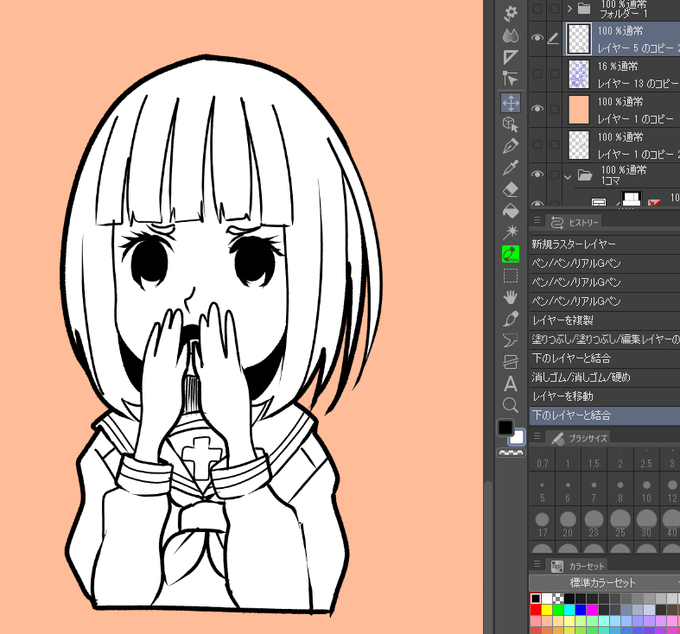This screenshot has width=680, height=634.
Task: Choose brush size 0.7
Action: pos(542,459)
